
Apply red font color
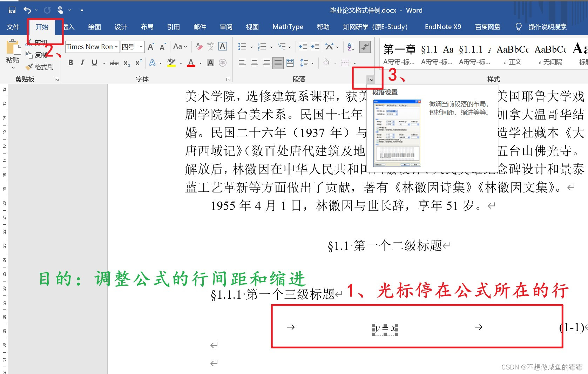coord(191,63)
